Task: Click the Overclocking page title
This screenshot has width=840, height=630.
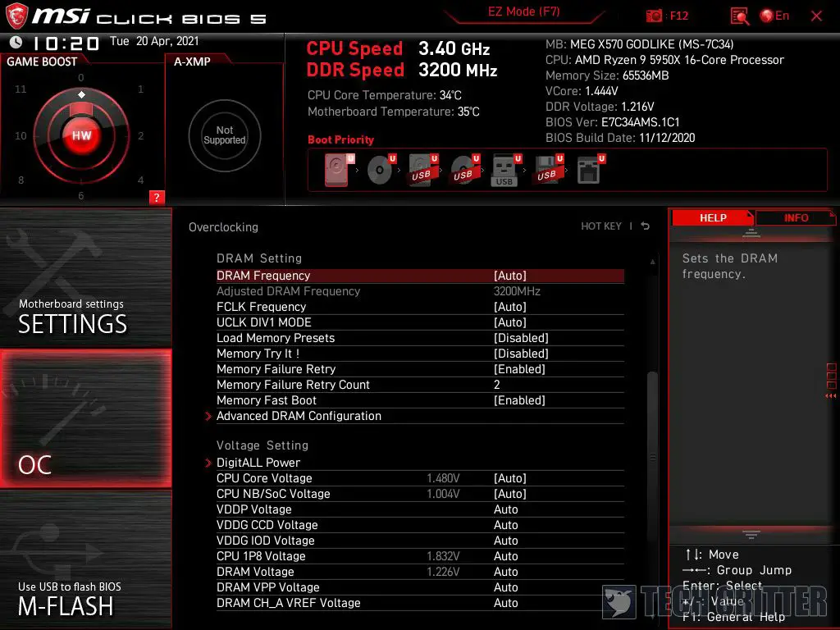Action: 223,226
